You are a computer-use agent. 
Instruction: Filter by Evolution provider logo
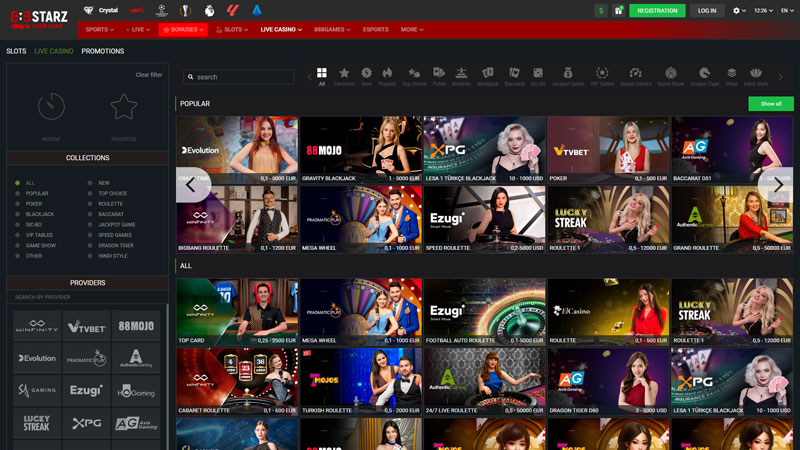tap(38, 357)
